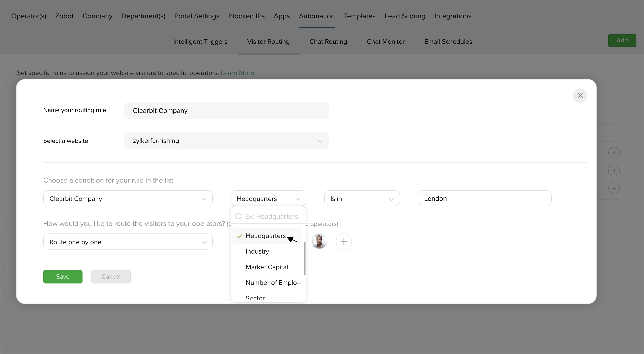644x354 pixels.
Task: Click the plus icon to add operator
Action: tap(343, 242)
